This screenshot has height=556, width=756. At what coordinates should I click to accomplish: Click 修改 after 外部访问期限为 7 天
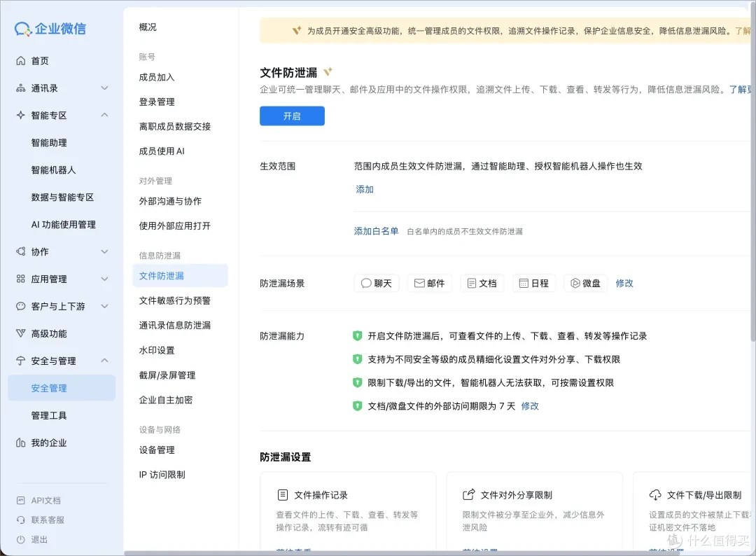530,406
